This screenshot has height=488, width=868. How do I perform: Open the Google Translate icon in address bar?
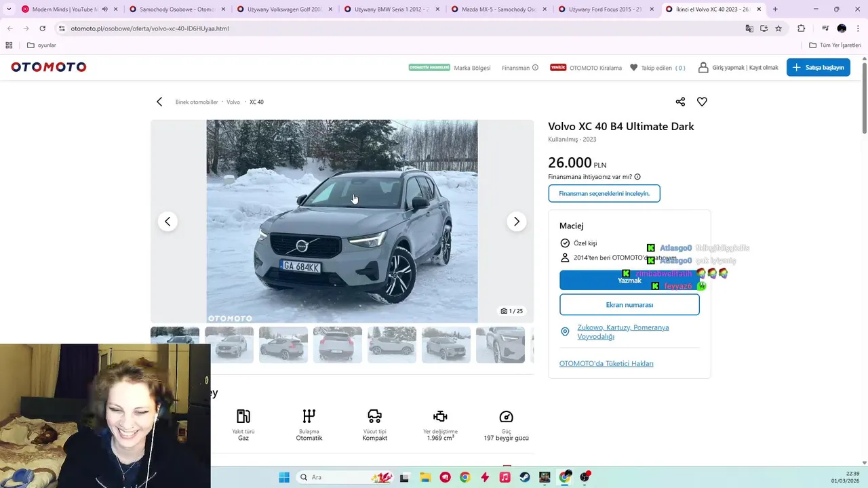[x=749, y=28]
